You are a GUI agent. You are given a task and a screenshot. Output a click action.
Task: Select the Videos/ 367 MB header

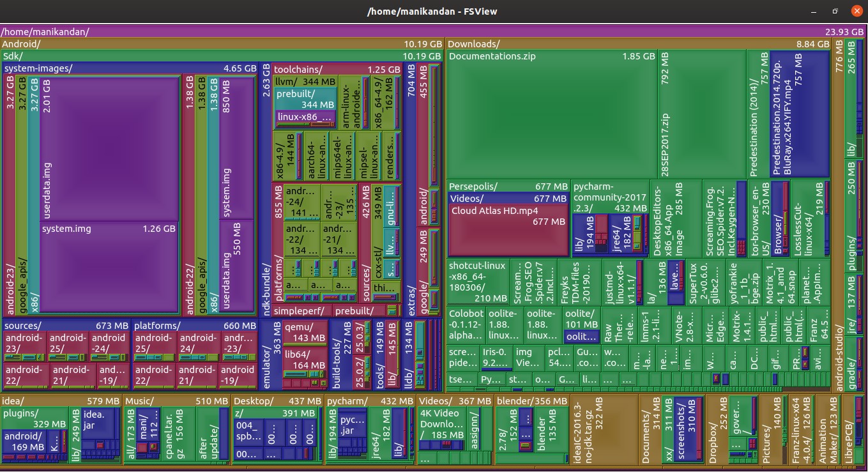[x=455, y=401]
